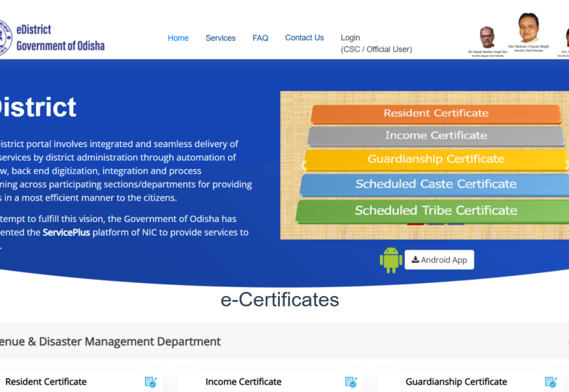
Task: Select the red carousel slide indicator
Action: [x=415, y=224]
